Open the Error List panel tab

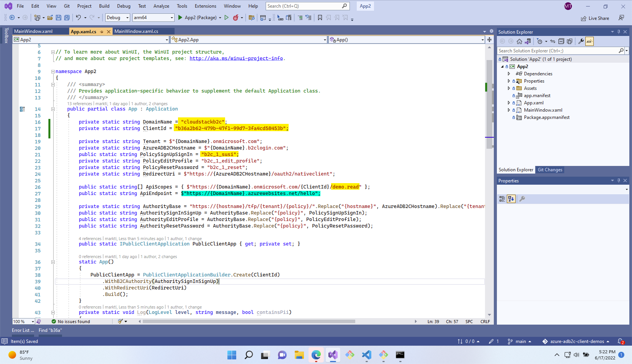(x=23, y=330)
